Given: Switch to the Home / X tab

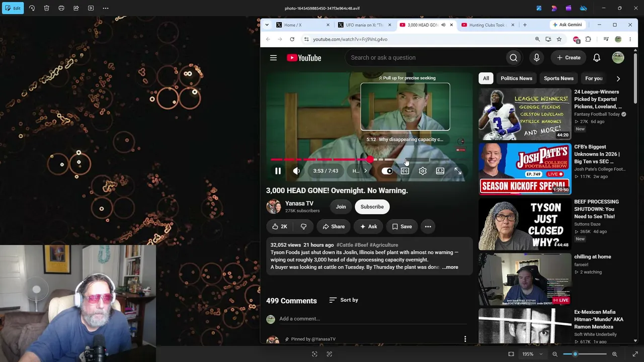Looking at the screenshot, I should 302,25.
